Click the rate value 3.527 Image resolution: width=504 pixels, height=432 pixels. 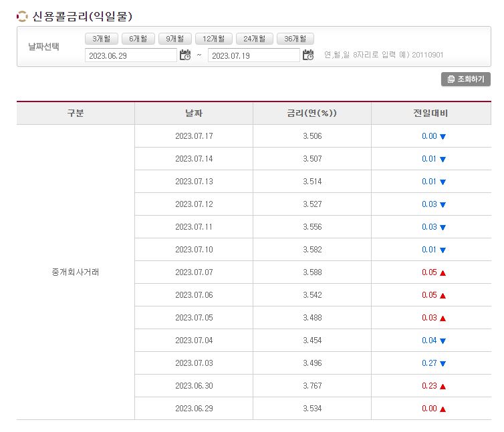pos(312,204)
